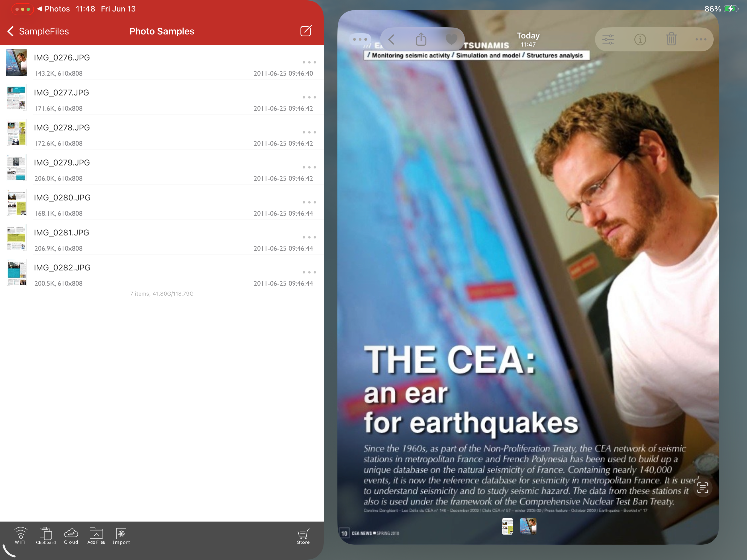Viewport: 747px width, 560px height.
Task: Open more options for IMG_0278.JPG
Action: [x=309, y=132]
